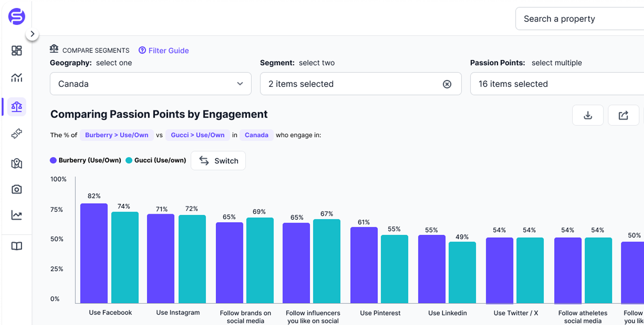The height and width of the screenshot is (325, 644).
Task: Click the COMPARE SEGMENTS title text
Action: point(96,50)
